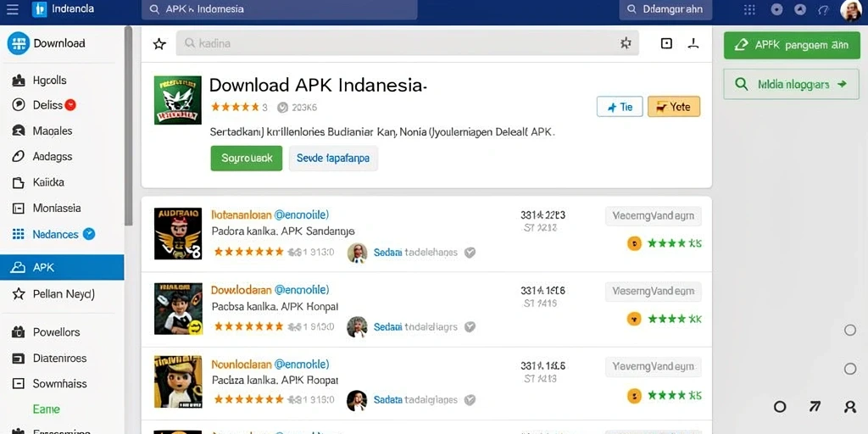Viewport: 868px width, 434px height.
Task: Open the Download APK Indanesia app thumbnail
Action: [x=178, y=100]
